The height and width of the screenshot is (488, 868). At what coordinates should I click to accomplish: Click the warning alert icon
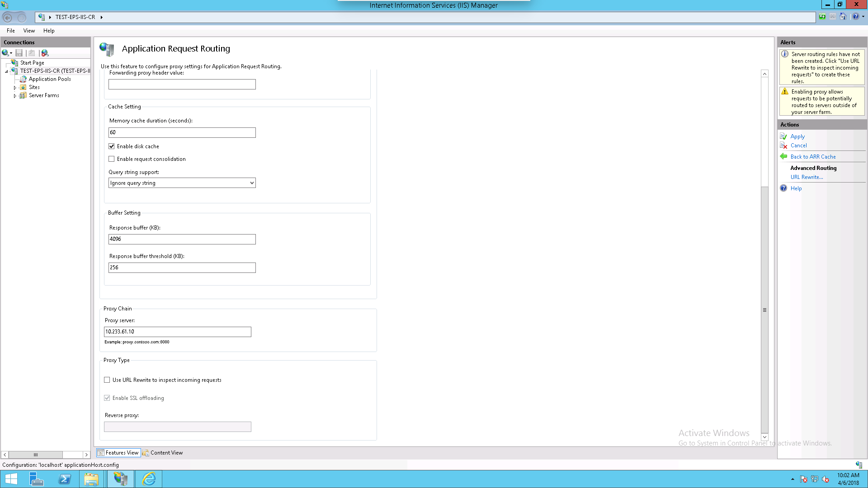point(785,91)
